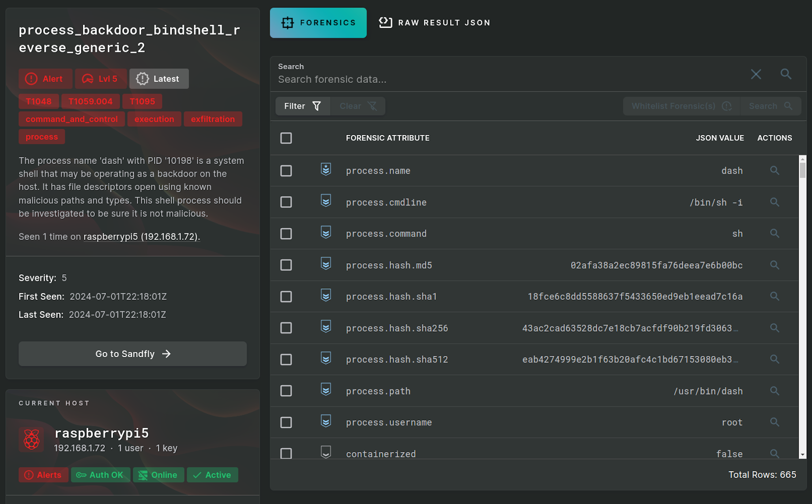Click the FORENSIC ATTRIBUTE column header
Viewport: 812px width, 504px height.
[387, 138]
